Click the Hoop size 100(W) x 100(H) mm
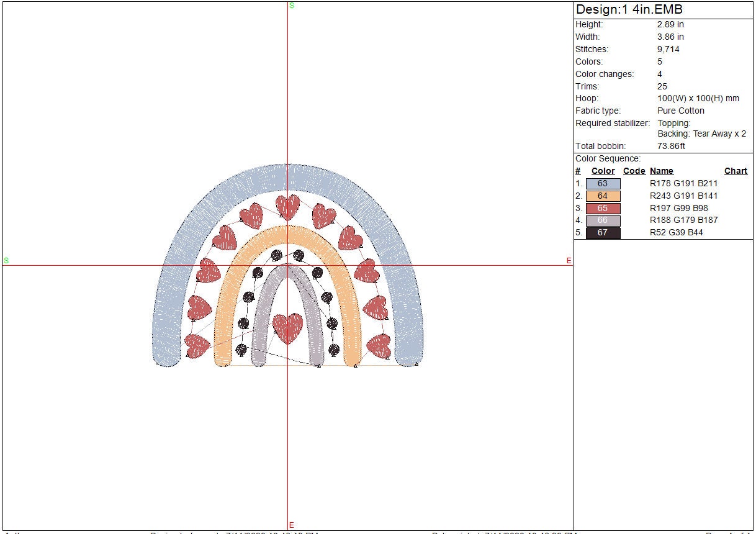 (x=698, y=99)
